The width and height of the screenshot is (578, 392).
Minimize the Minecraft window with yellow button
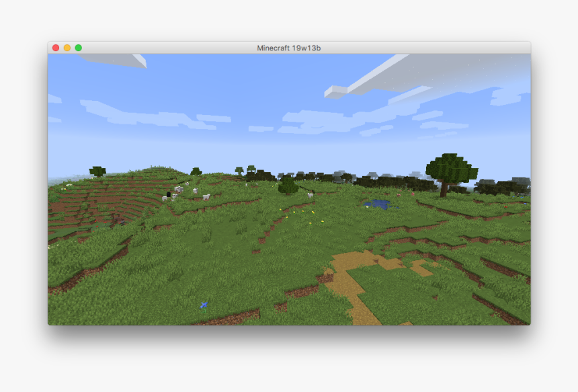[67, 48]
